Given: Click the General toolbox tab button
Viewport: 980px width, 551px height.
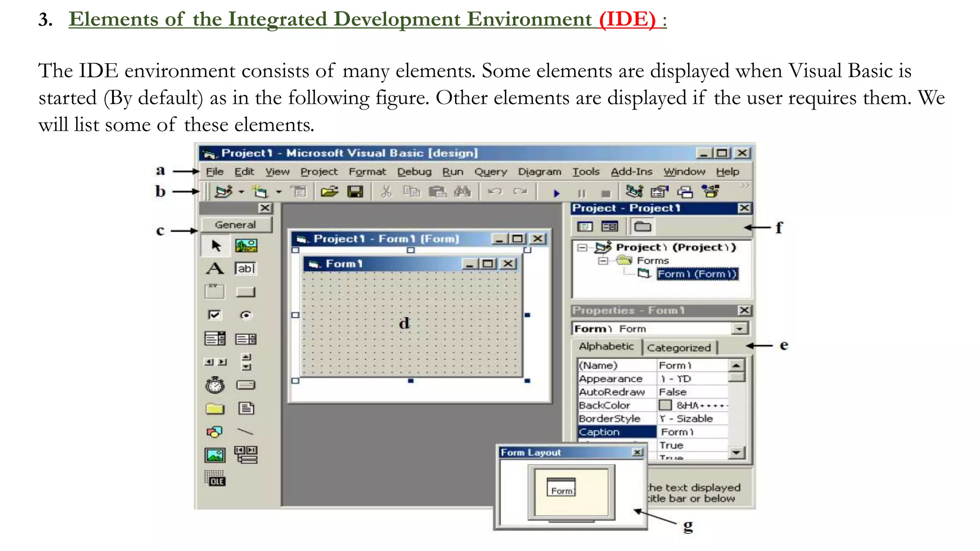Looking at the screenshot, I should coord(236,224).
